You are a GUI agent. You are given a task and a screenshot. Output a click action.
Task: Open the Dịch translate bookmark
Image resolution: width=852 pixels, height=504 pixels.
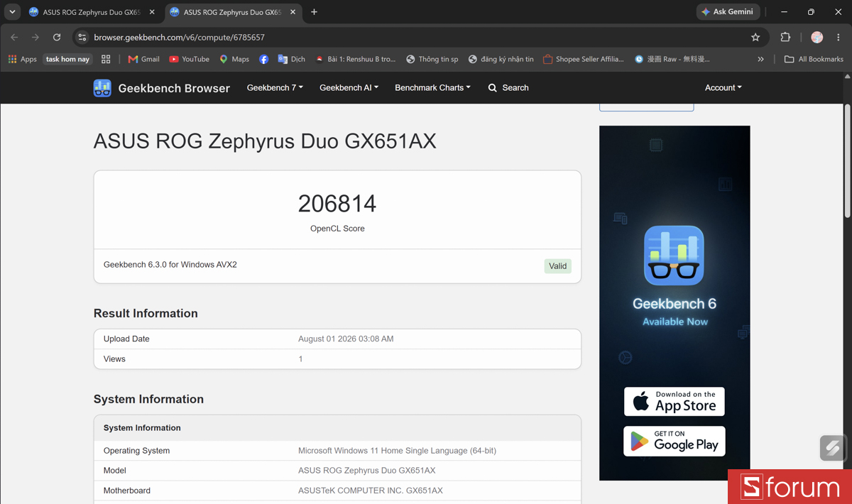pyautogui.click(x=292, y=59)
